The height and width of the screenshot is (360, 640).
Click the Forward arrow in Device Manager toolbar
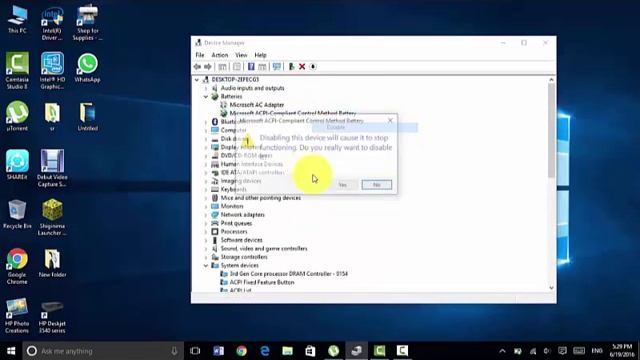[208, 67]
